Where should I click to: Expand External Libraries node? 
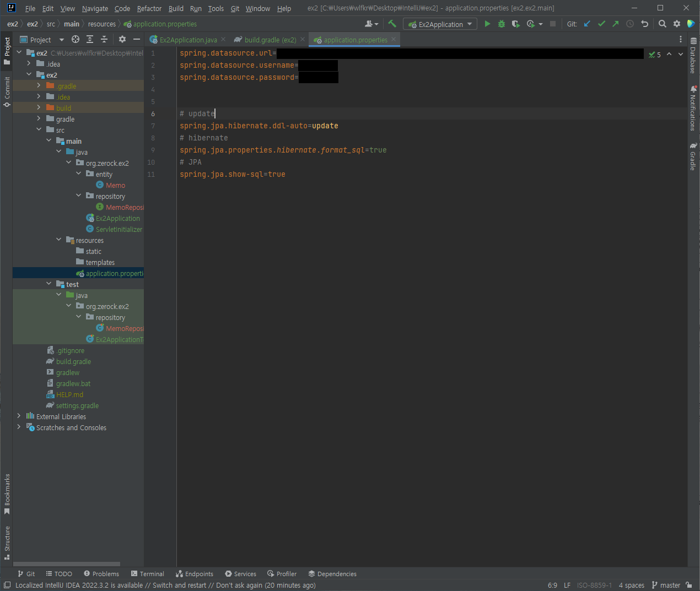[x=19, y=416]
